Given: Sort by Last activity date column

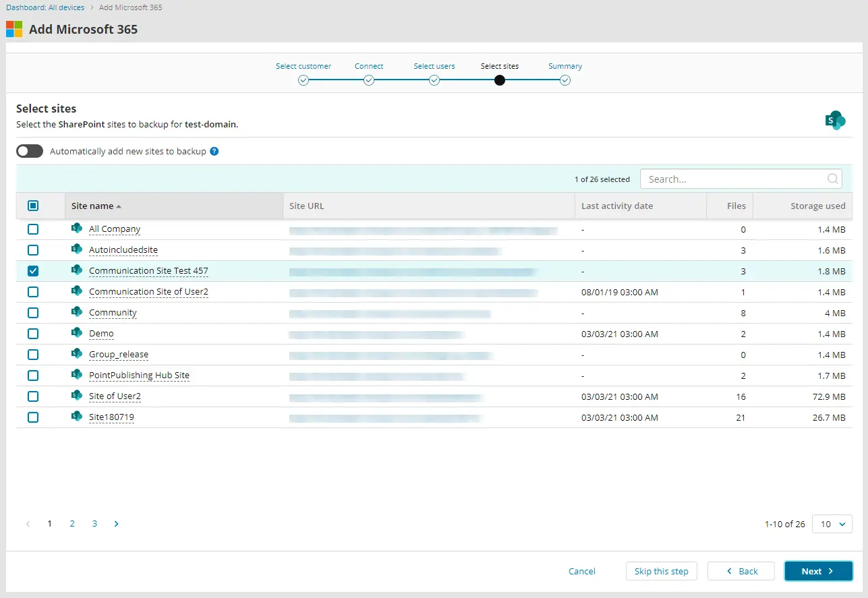Looking at the screenshot, I should (641, 206).
